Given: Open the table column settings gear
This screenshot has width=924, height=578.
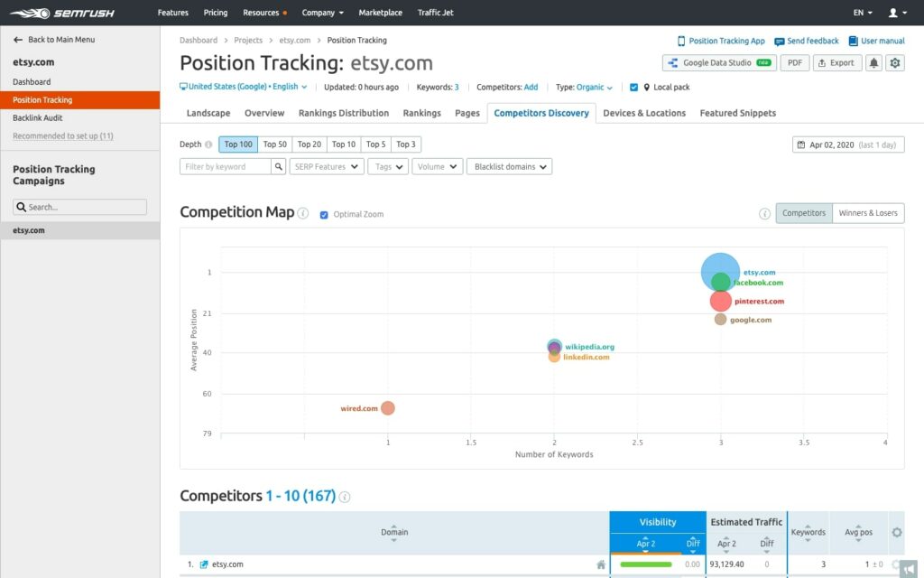Looking at the screenshot, I should coord(896,532).
